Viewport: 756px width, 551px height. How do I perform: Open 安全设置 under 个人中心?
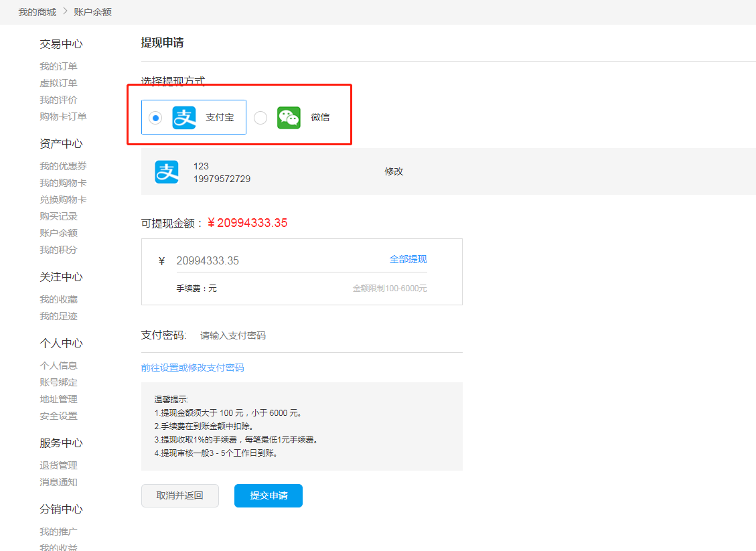(58, 416)
